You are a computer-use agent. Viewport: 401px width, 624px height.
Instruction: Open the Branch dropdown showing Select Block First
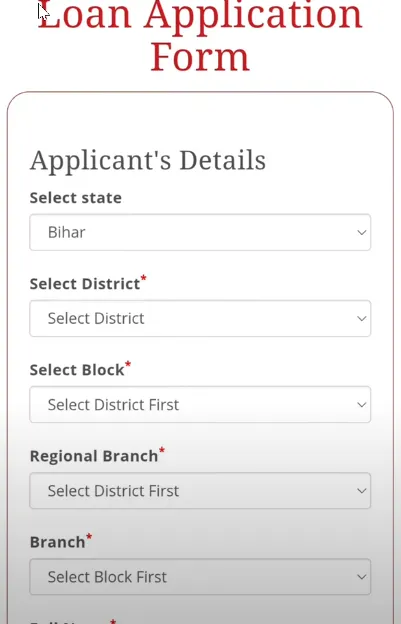[x=200, y=577]
